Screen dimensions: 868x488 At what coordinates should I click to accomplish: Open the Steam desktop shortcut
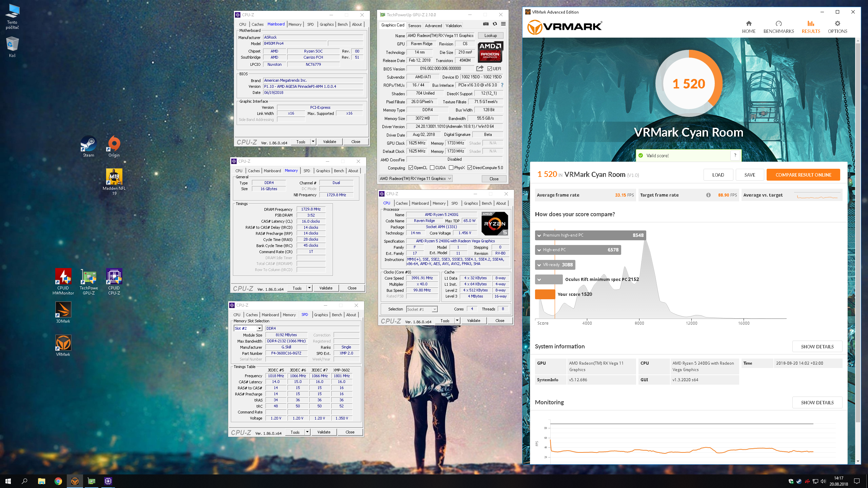88,146
